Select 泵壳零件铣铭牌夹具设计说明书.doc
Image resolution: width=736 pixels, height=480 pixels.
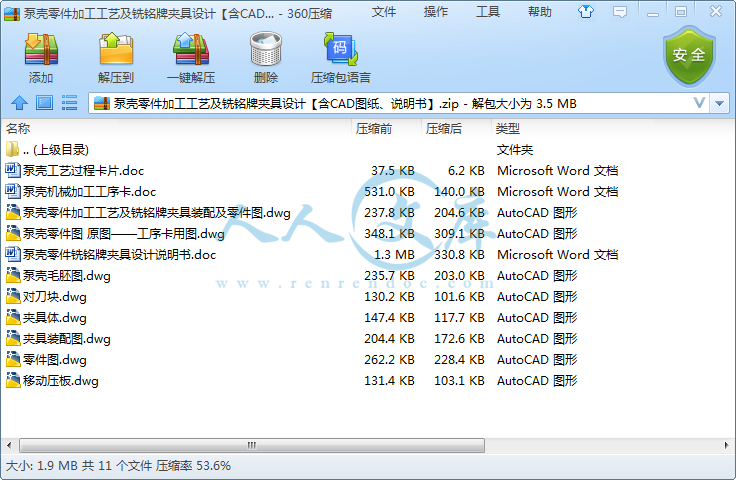[119, 254]
